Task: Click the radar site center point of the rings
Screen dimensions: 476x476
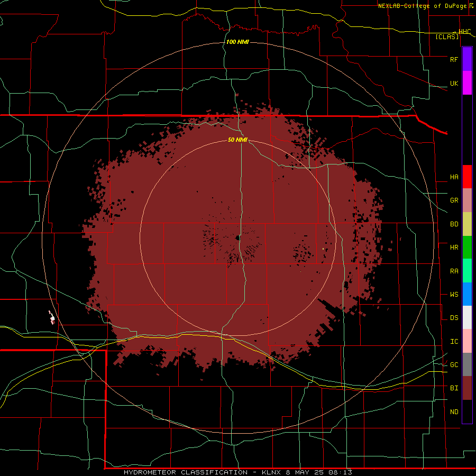Action: [x=237, y=239]
